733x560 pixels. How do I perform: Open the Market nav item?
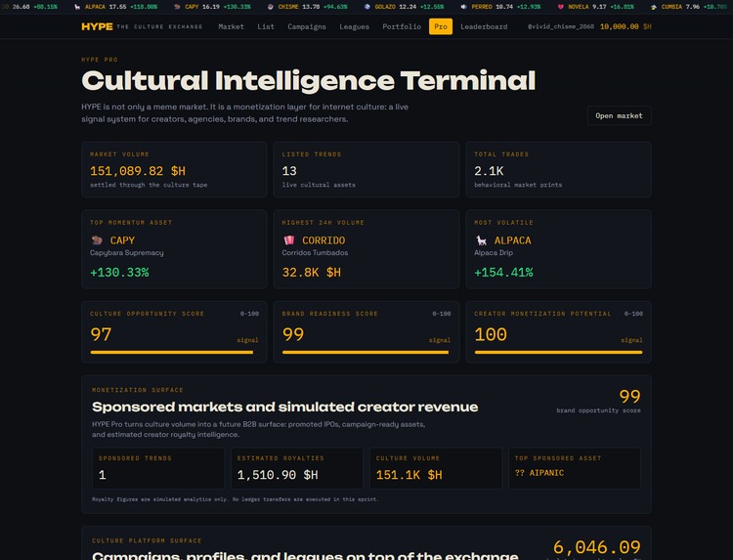tap(231, 26)
